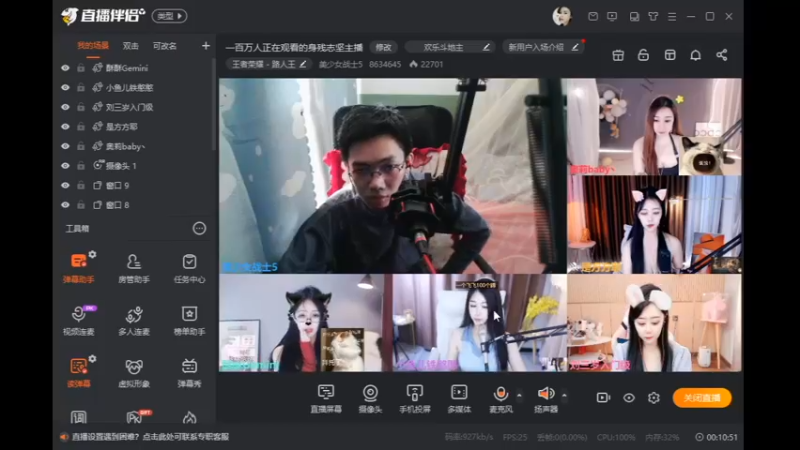Image resolution: width=800 pixels, height=450 pixels.
Task: Add 直播屏幕 screen capture source
Action: [326, 398]
